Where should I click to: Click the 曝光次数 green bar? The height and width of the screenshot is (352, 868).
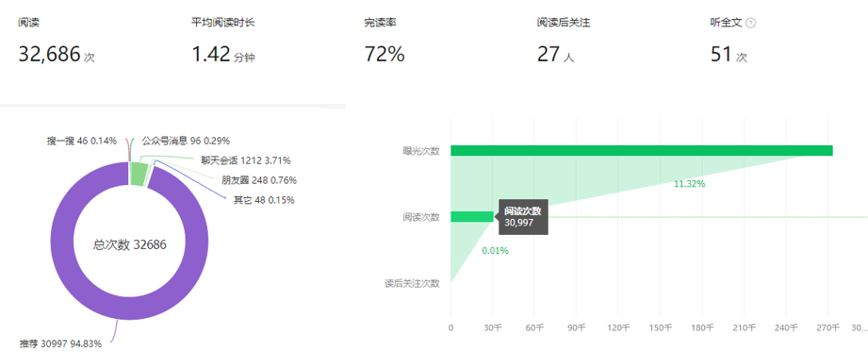click(642, 151)
